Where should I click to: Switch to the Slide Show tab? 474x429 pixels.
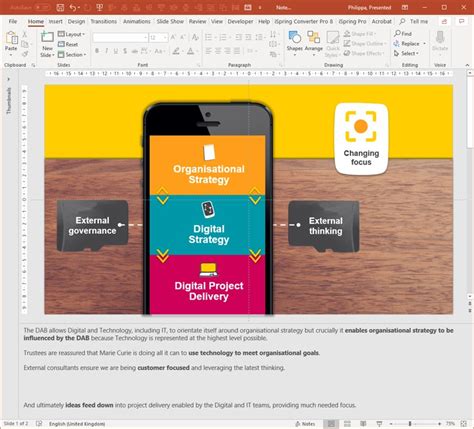170,21
